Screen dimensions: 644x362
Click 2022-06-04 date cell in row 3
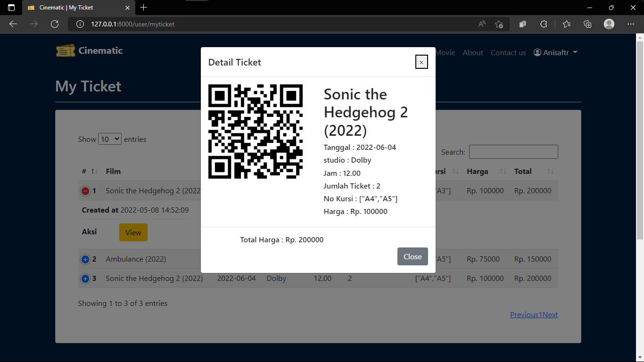237,278
